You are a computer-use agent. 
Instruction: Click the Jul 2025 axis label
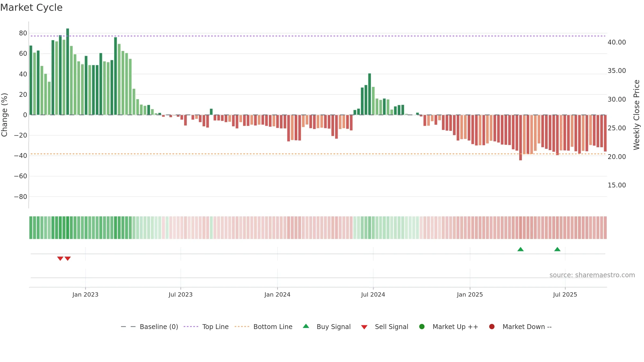coord(565,295)
